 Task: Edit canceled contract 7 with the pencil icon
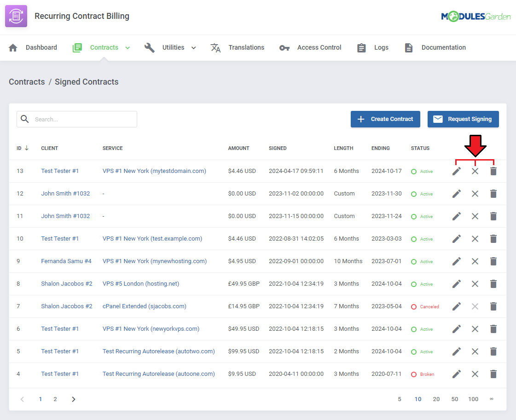tap(457, 306)
